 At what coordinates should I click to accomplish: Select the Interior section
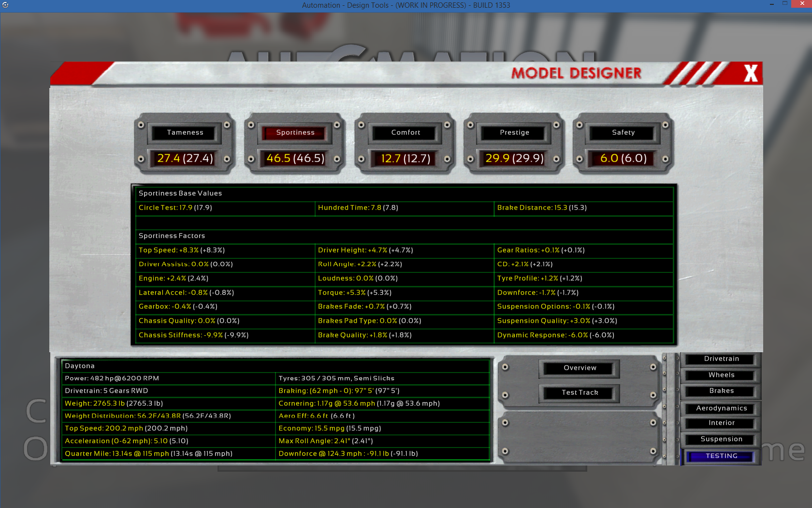pos(721,423)
